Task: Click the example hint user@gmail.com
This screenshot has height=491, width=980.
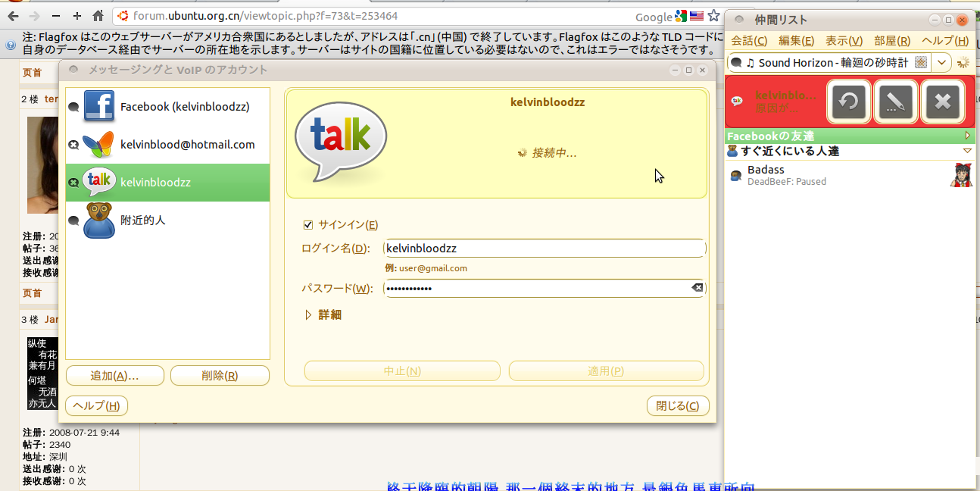Action: [x=432, y=268]
